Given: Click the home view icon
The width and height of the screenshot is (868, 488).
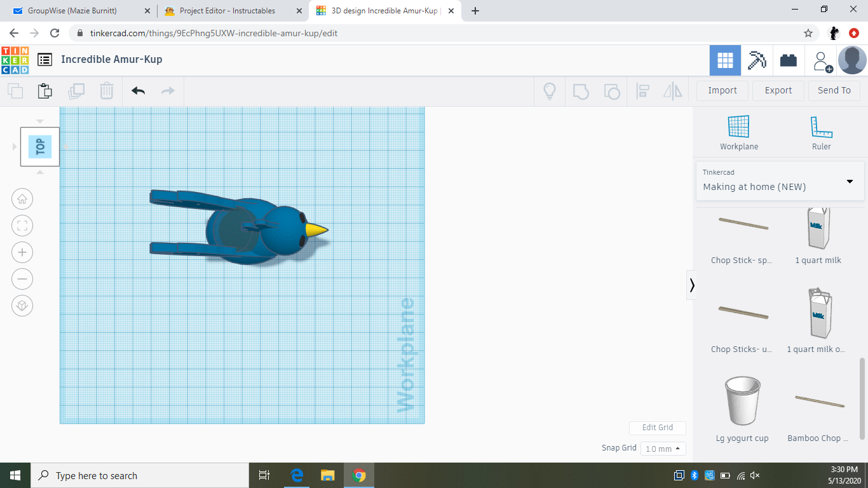Looking at the screenshot, I should 22,199.
